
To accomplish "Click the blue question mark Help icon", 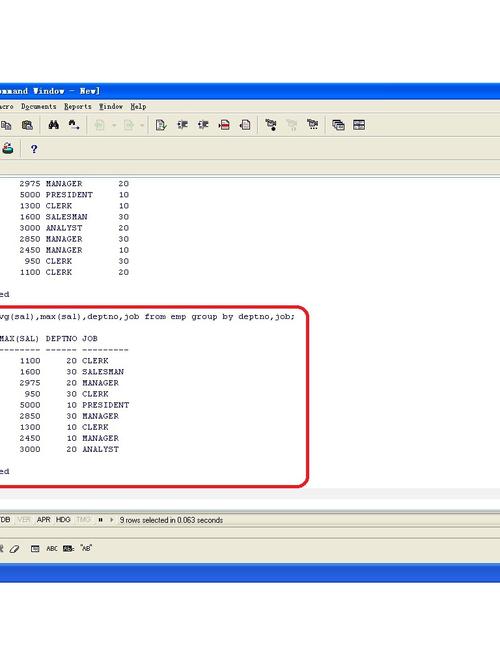I will pos(34,149).
